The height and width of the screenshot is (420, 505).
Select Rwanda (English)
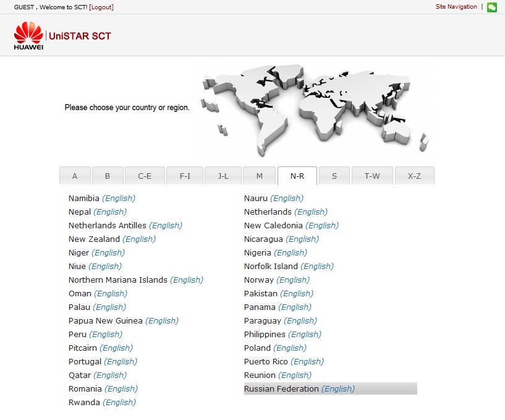click(x=102, y=402)
